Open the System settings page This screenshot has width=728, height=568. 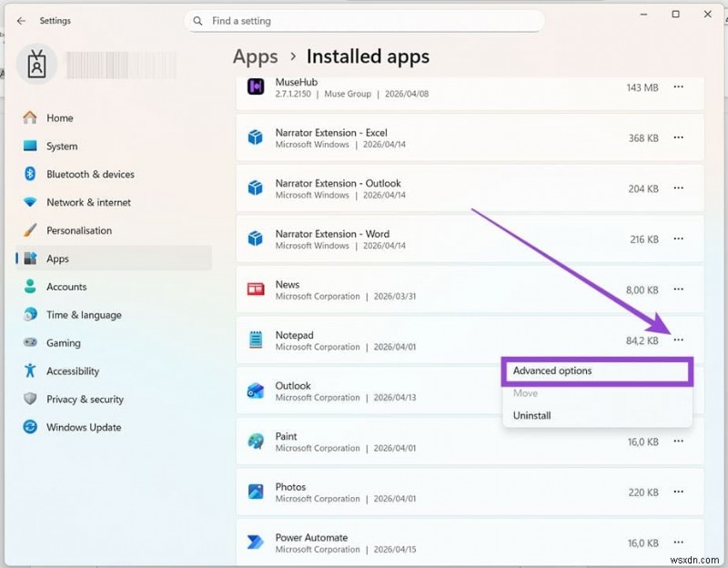(x=62, y=147)
